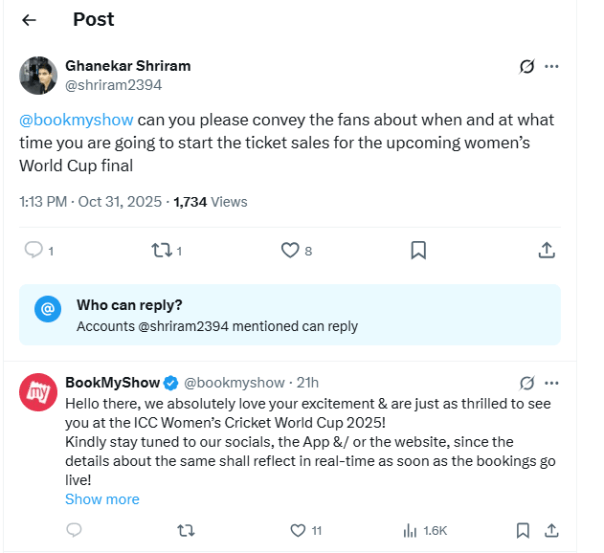Open more options on Ghanekar Shriram's post
The image size is (604, 553).
point(551,67)
